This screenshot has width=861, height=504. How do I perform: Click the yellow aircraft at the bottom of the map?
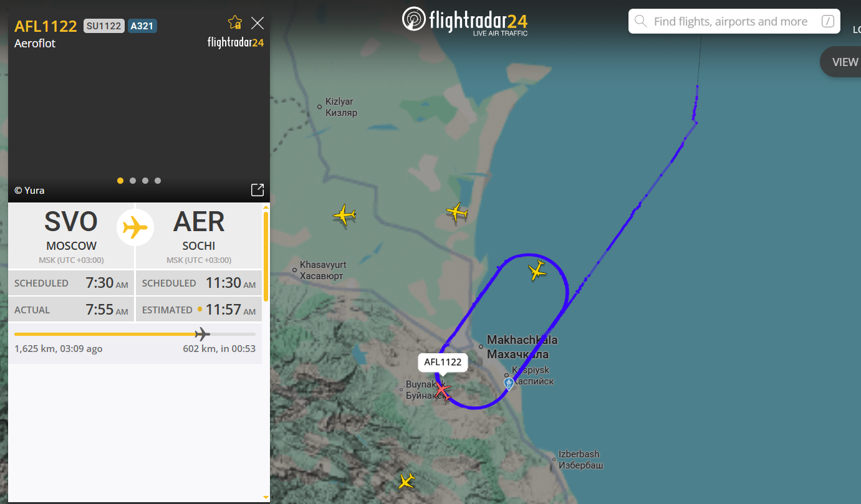[x=406, y=481]
